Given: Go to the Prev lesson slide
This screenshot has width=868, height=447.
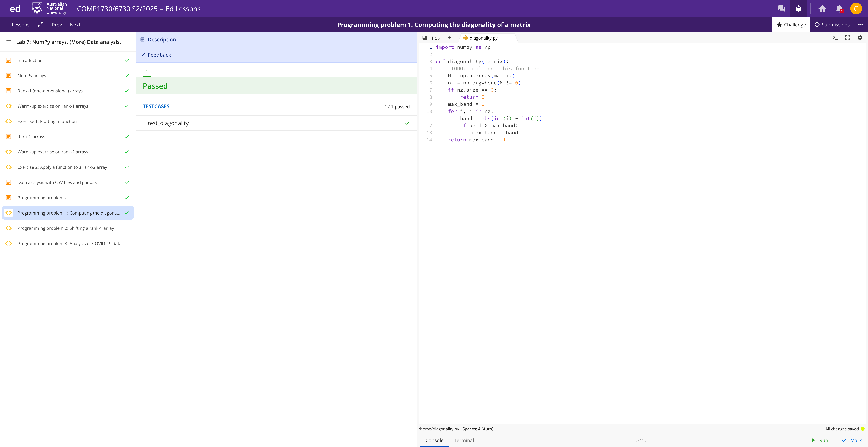Looking at the screenshot, I should tap(57, 25).
